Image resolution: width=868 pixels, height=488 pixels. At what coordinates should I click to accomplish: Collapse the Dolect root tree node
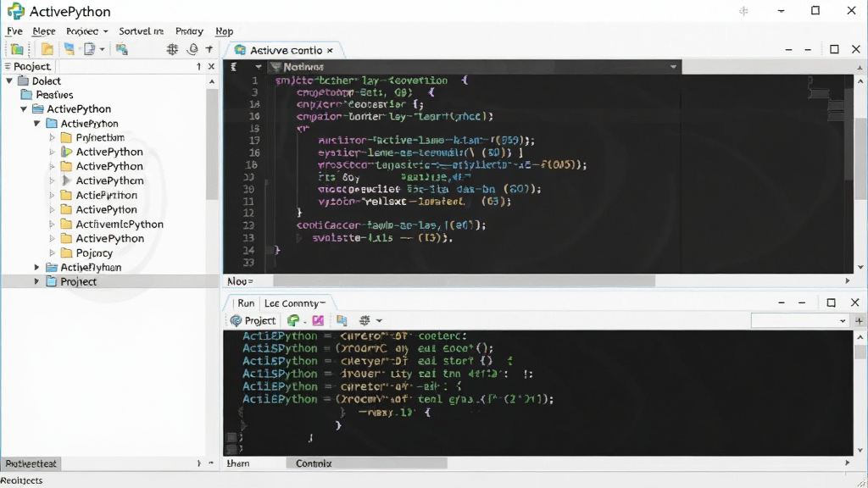(x=9, y=80)
